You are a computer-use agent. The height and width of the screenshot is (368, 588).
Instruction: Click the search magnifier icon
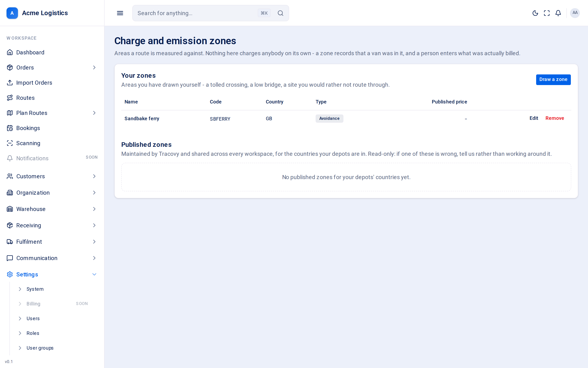tap(280, 13)
